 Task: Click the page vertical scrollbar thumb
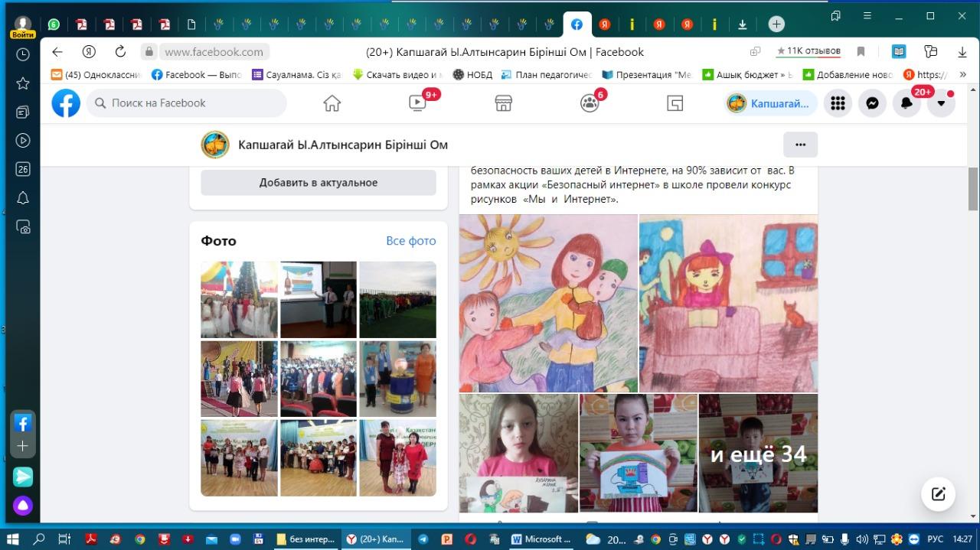coord(973,188)
